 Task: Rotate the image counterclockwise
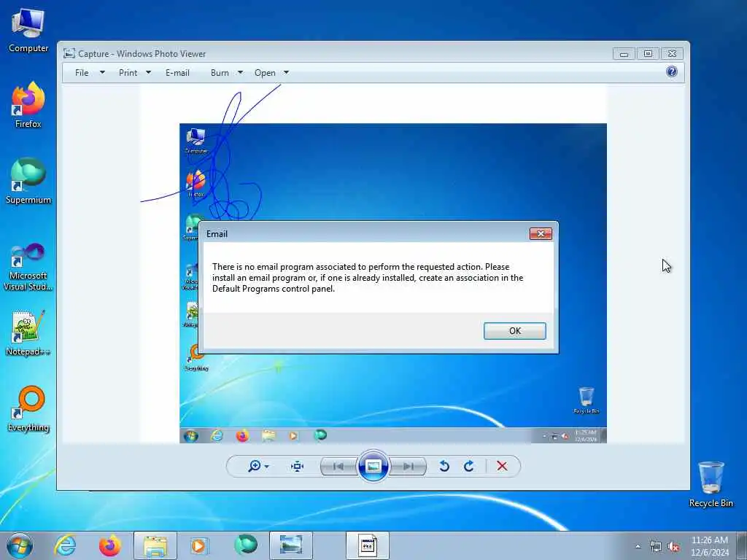444,466
